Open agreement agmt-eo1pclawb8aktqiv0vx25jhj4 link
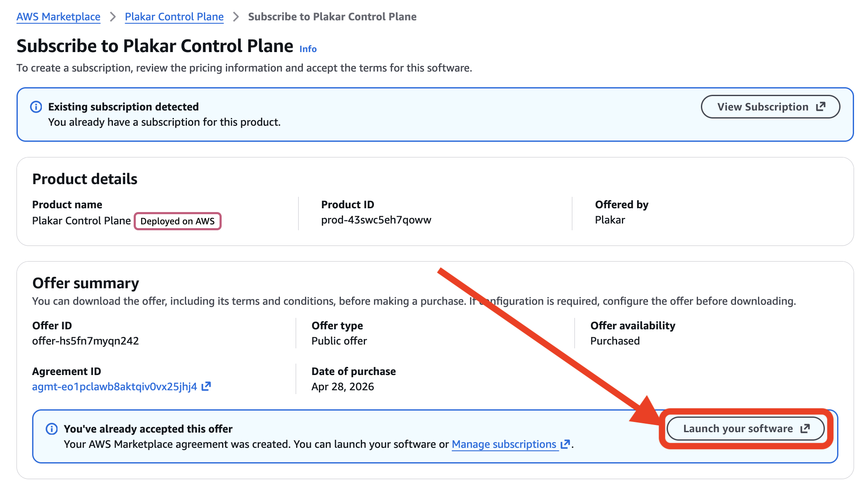 pyautogui.click(x=115, y=386)
